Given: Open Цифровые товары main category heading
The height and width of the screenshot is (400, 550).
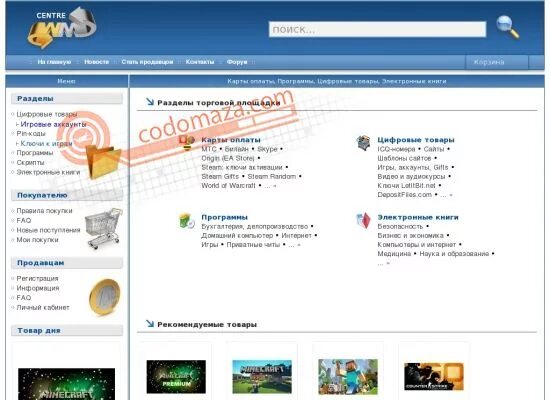Looking at the screenshot, I should click(x=416, y=140).
